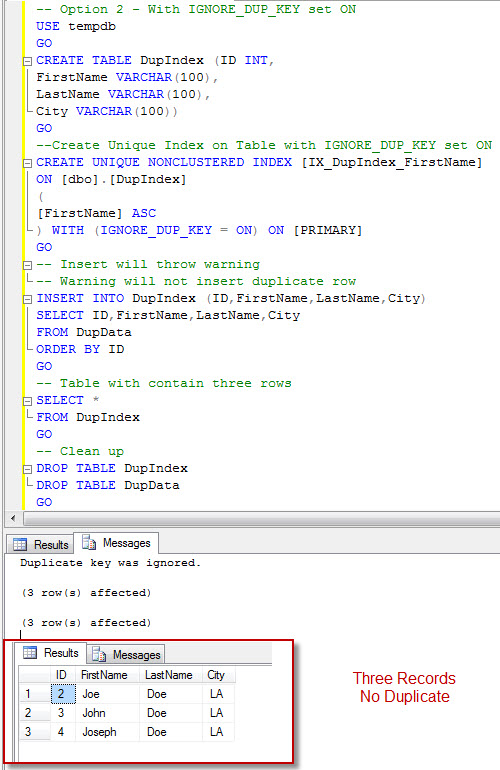Click the ID column header in grid
The image size is (500, 770).
(x=61, y=675)
